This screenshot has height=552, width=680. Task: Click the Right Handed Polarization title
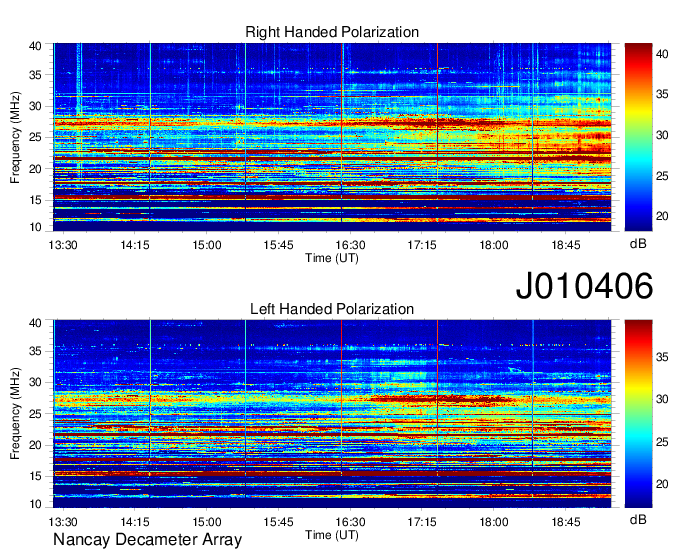coord(332,32)
